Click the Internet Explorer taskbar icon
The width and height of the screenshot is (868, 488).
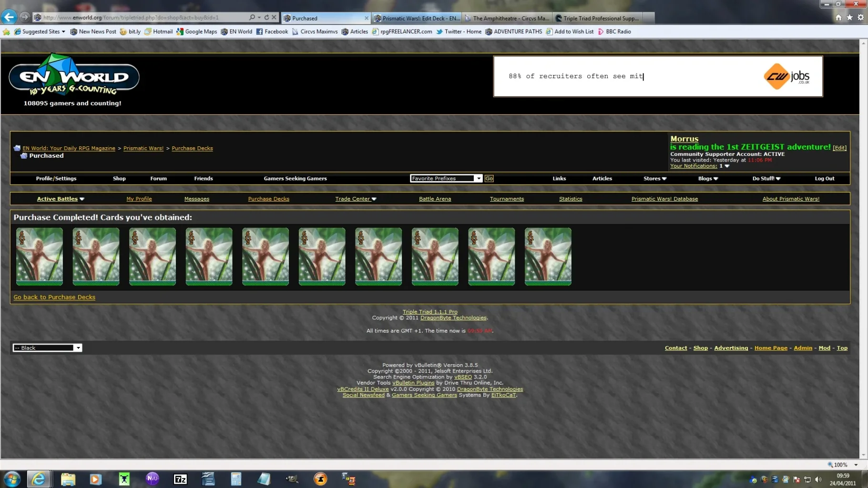click(39, 479)
